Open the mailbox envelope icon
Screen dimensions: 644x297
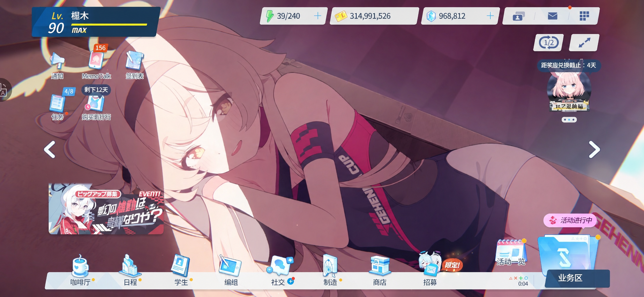[553, 16]
